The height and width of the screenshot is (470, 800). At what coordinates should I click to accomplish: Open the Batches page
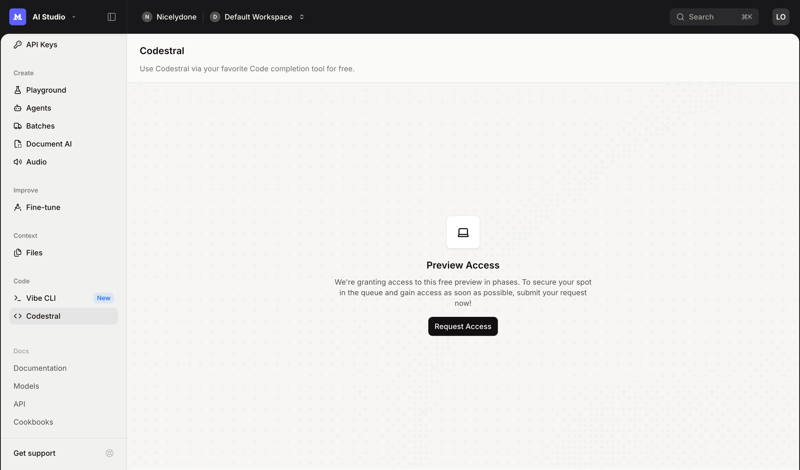pos(40,126)
